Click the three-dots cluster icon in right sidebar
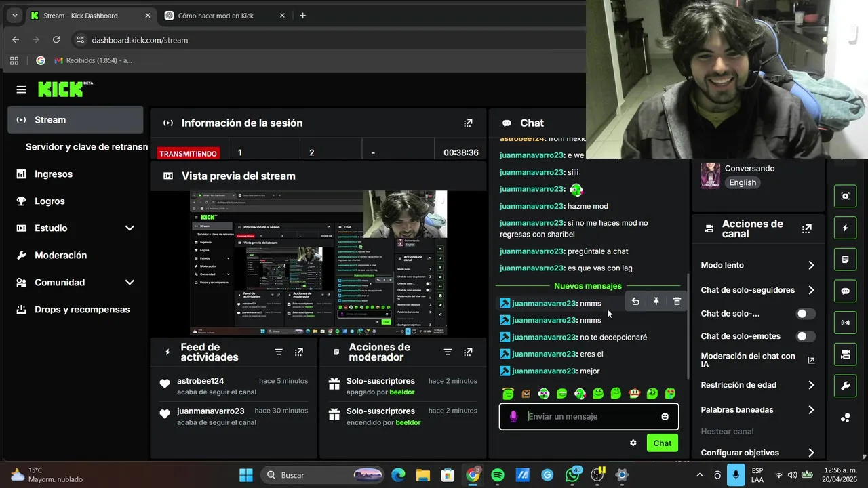868x488 pixels. [x=845, y=418]
